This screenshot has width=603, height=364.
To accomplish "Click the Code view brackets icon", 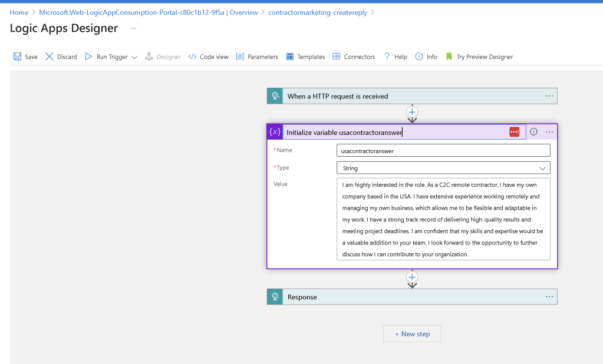I will pyautogui.click(x=192, y=57).
